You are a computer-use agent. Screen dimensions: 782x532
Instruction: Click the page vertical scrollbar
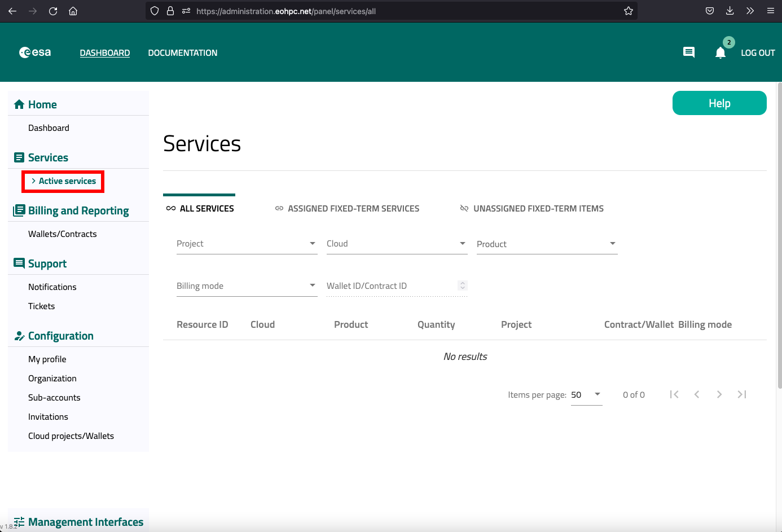pos(780,236)
